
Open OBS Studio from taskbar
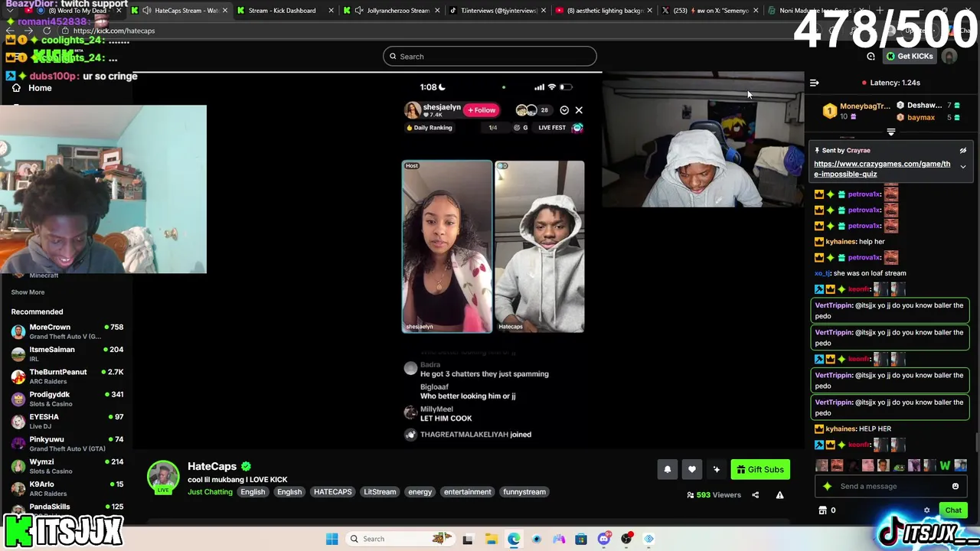coord(627,539)
